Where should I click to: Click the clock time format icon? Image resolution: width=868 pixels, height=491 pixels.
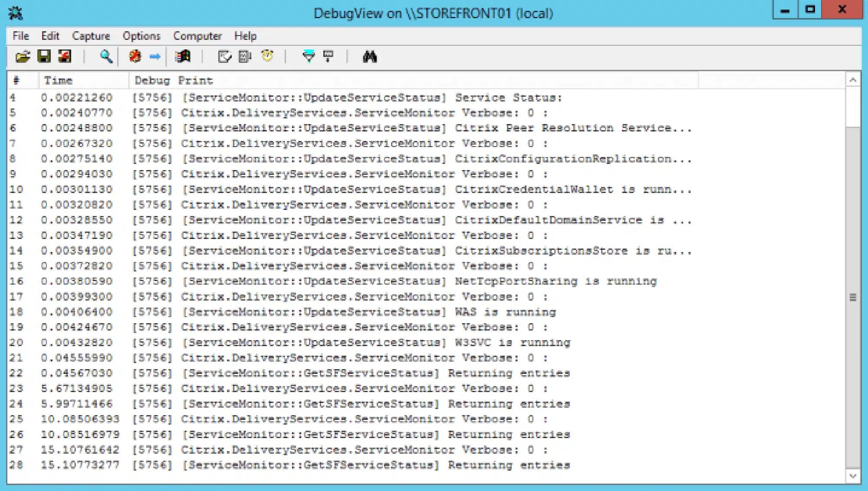[267, 56]
